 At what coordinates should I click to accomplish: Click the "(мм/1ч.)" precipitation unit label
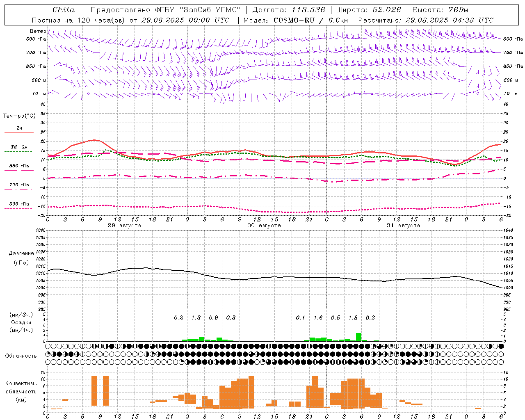[21, 330]
